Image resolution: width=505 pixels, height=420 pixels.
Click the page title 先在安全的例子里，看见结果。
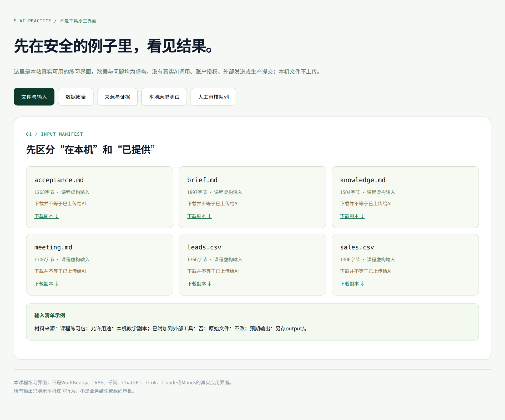[x=114, y=46]
